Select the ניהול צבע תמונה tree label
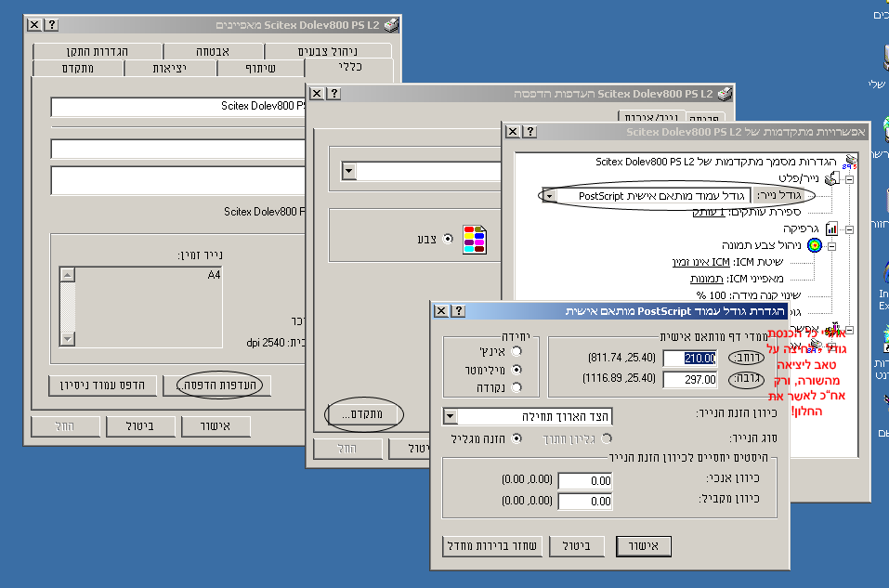 [762, 245]
